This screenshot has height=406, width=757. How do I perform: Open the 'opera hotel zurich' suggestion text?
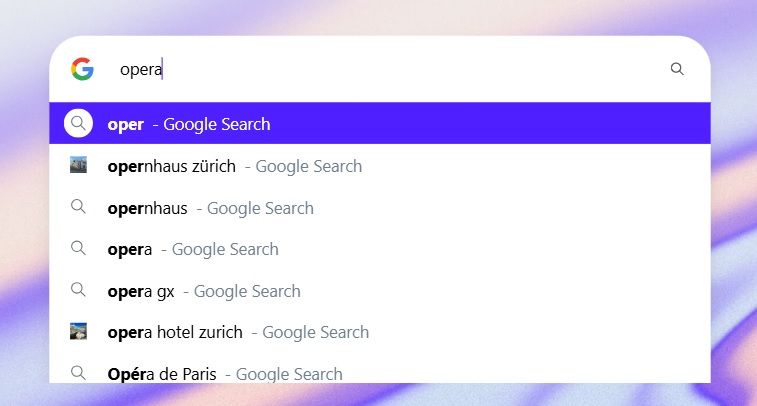point(175,333)
